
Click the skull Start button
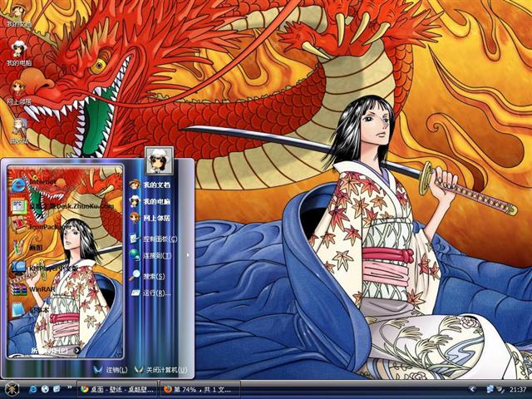[x=12, y=389]
